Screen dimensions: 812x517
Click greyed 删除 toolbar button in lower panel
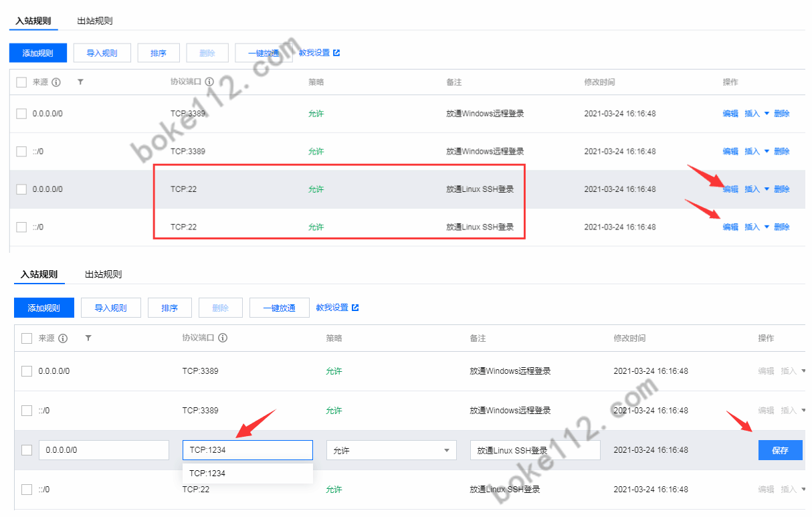point(221,308)
